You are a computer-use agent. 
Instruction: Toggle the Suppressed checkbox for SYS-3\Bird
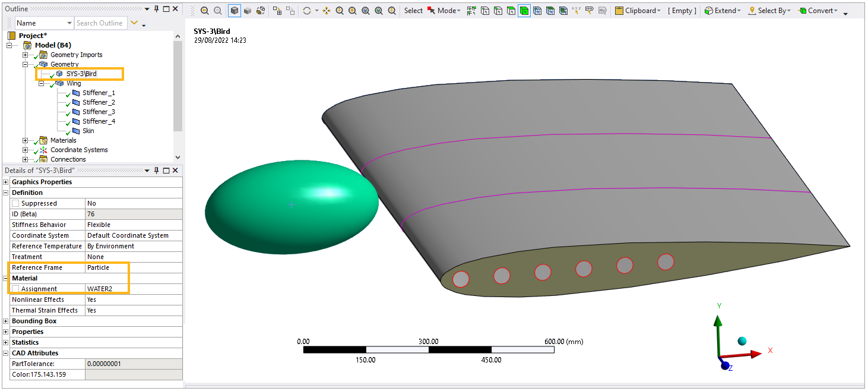[x=16, y=203]
